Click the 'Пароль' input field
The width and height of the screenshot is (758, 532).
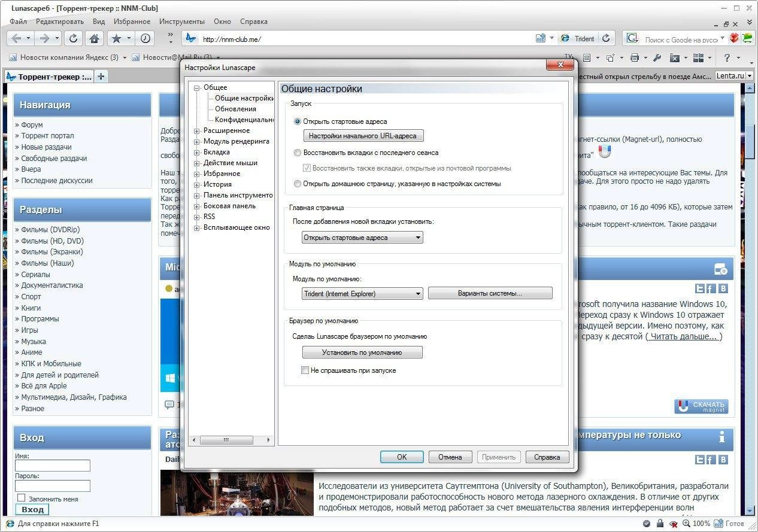coord(53,486)
